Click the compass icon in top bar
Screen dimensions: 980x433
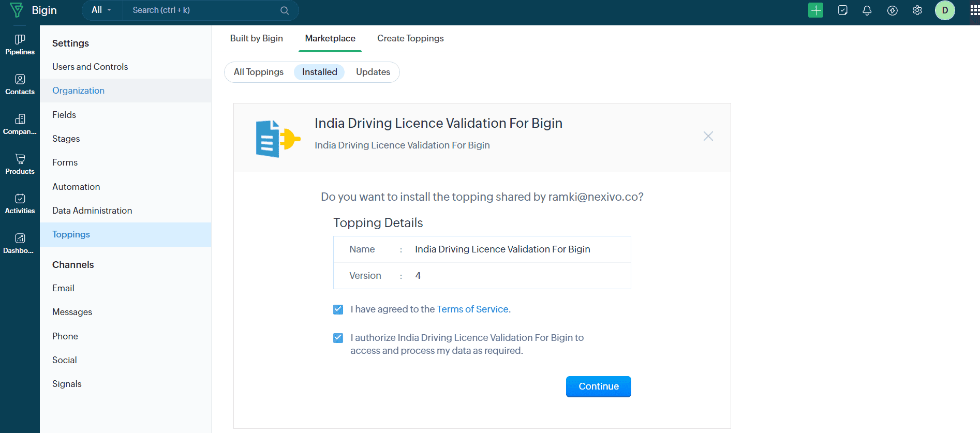[x=892, y=10]
